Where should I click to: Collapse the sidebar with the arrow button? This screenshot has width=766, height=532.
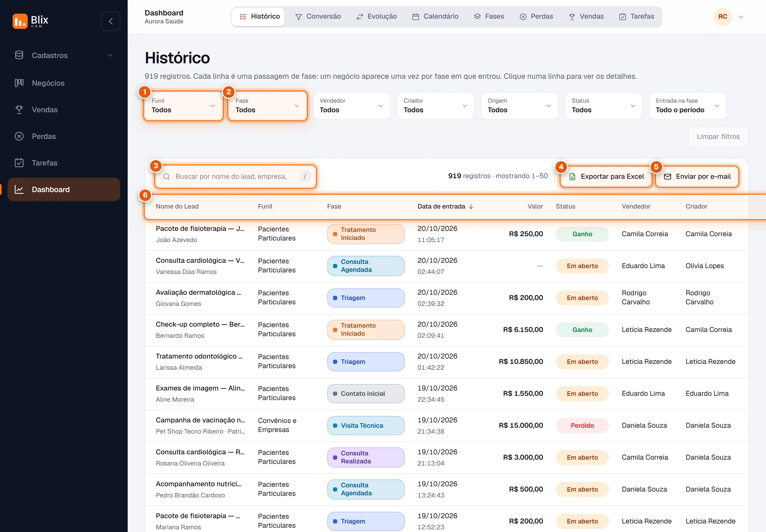111,21
